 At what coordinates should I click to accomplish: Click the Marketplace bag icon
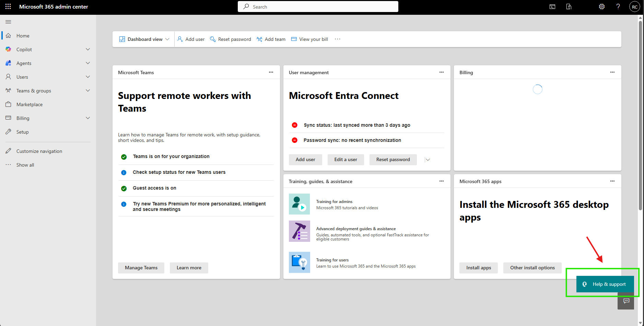click(9, 104)
